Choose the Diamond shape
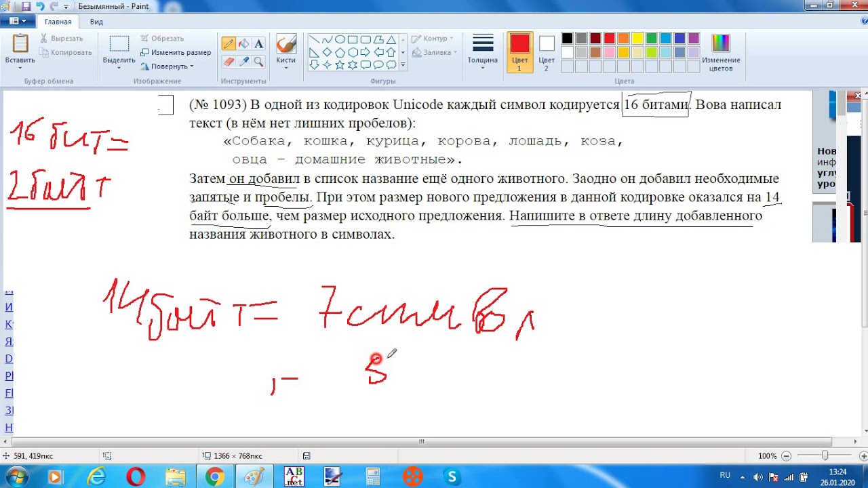Screen dimensions: 868x488 click(328, 52)
